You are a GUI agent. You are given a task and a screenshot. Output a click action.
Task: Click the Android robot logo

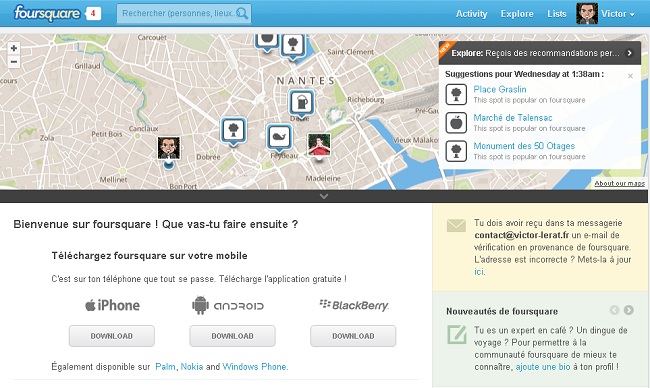[200, 305]
